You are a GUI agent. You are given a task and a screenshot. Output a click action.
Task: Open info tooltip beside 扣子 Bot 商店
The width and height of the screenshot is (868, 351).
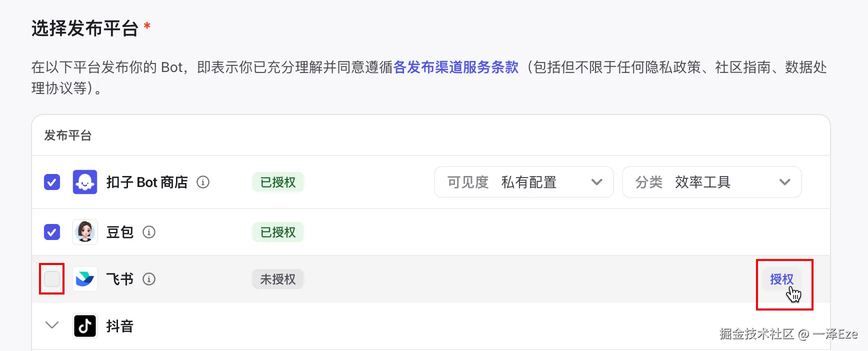pyautogui.click(x=203, y=182)
